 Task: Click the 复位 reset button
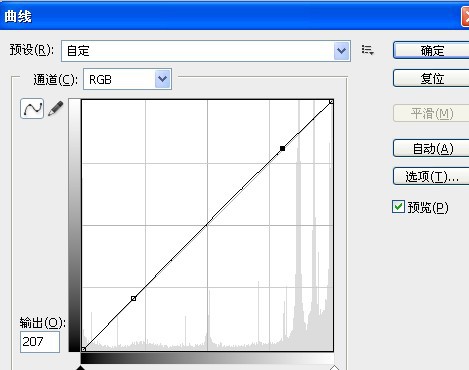coord(431,79)
